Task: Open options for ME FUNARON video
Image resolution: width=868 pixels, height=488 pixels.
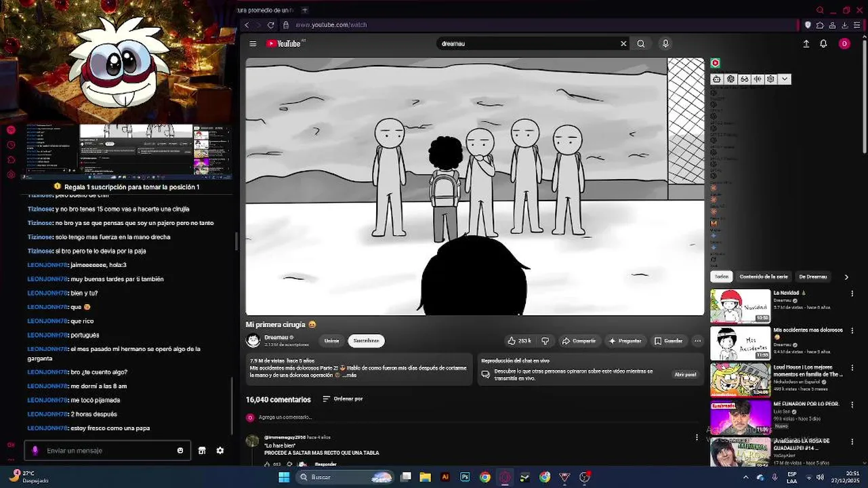Action: click(852, 405)
